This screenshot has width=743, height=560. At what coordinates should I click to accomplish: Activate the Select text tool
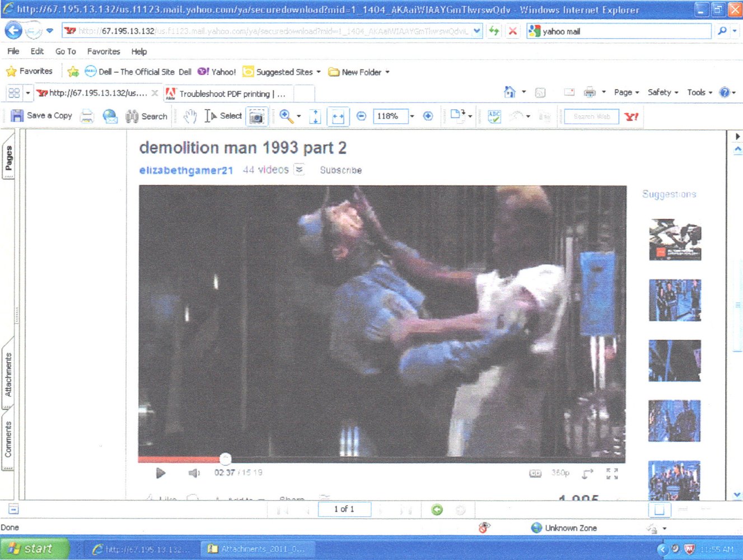pos(223,116)
